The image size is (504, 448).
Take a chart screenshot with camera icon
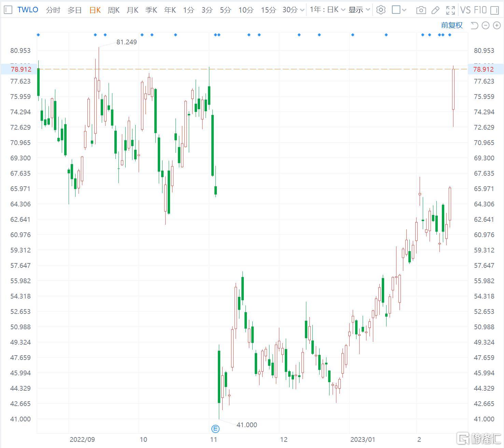tap(421, 10)
